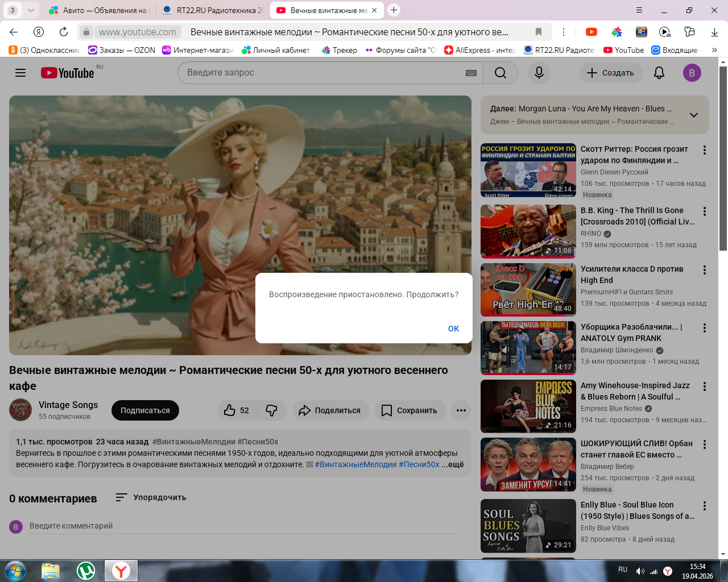Open on-screen keyboard icon in search box
Image resolution: width=728 pixels, height=582 pixels.
click(x=471, y=73)
